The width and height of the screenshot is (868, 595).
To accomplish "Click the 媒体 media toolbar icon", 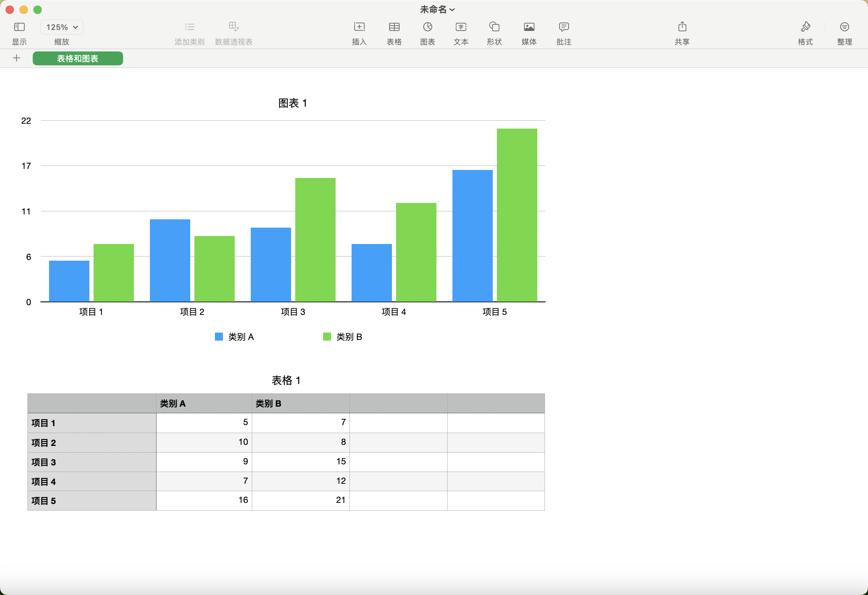I will click(x=529, y=27).
